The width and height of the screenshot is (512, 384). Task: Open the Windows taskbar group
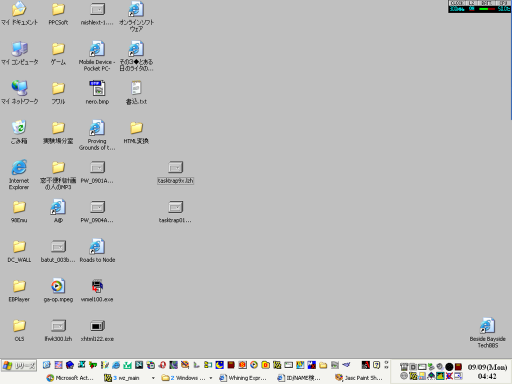(x=183, y=378)
